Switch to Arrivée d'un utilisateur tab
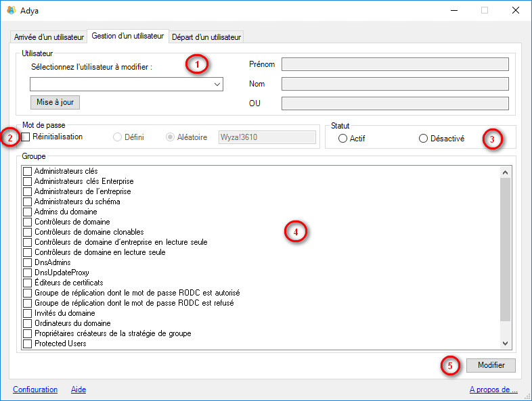The height and width of the screenshot is (401, 532). [49, 37]
